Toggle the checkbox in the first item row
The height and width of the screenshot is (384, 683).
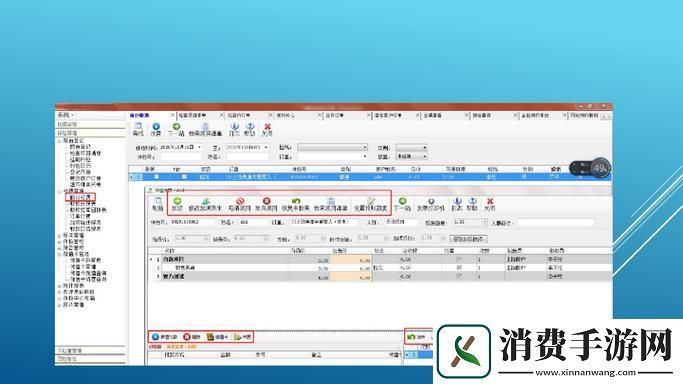(459, 259)
